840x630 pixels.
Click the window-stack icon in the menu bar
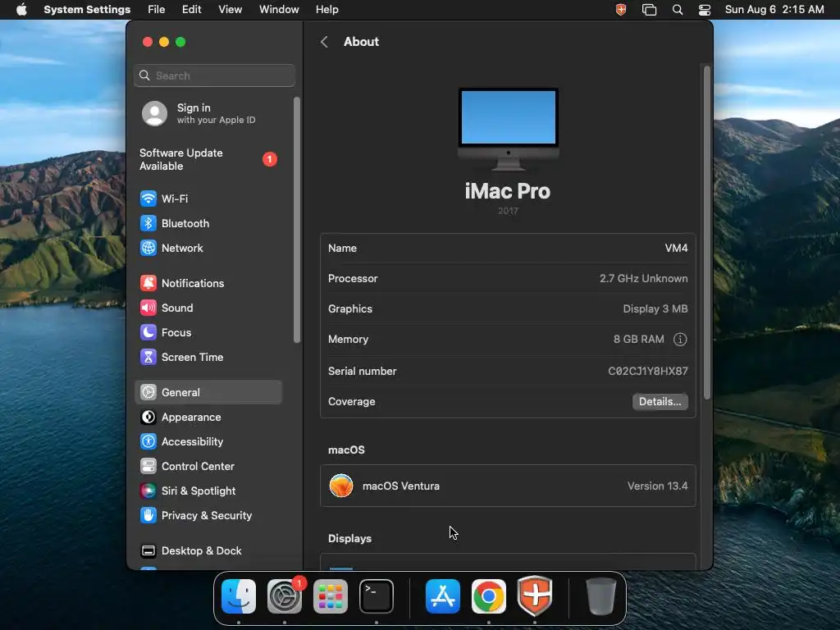click(650, 10)
